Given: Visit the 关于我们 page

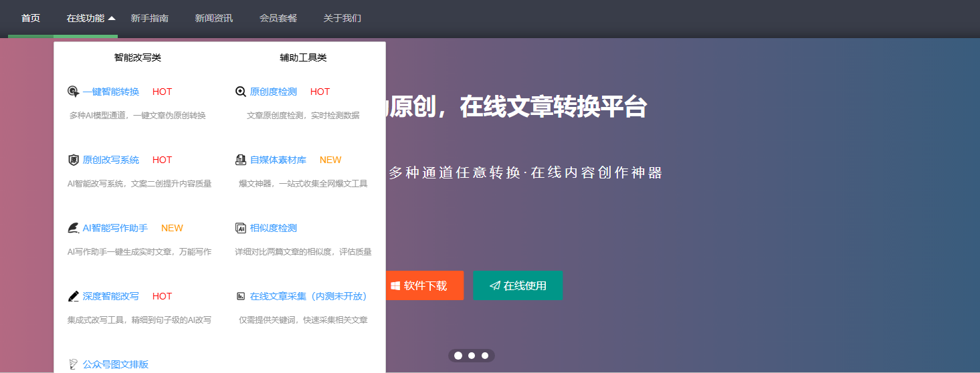Looking at the screenshot, I should [342, 18].
